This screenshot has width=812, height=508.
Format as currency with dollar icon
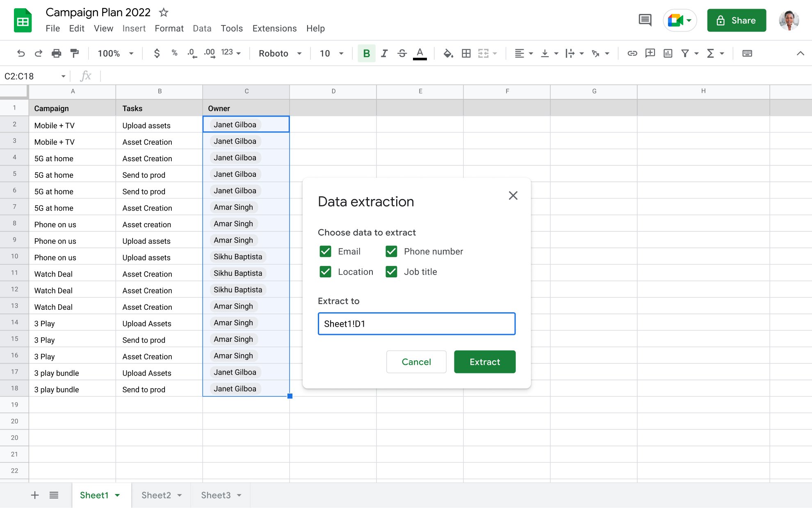[x=157, y=53]
